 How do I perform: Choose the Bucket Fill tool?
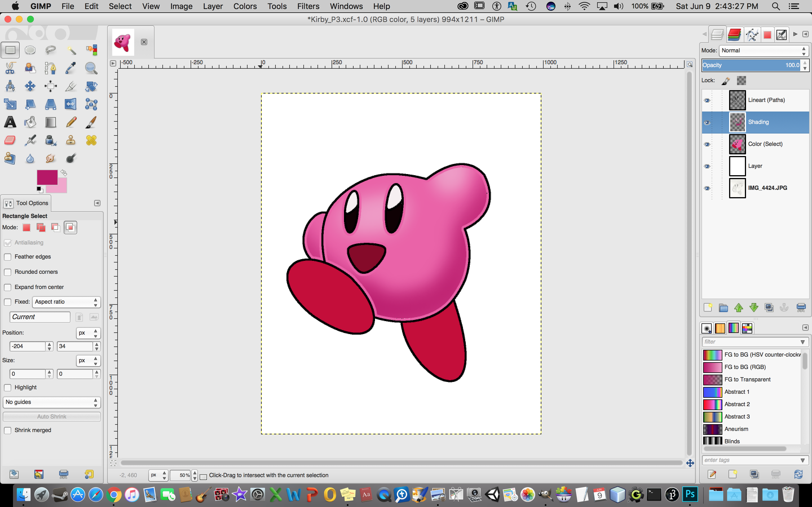[x=30, y=123]
